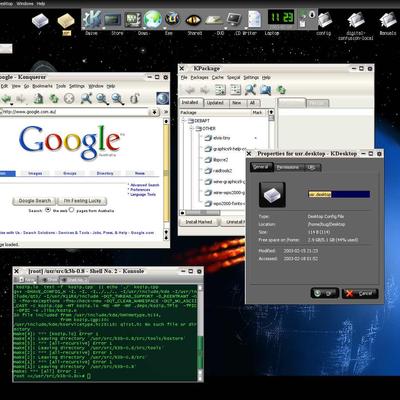Image resolution: width=400 pixels, height=400 pixels.
Task: Open the Tools menu in Konqueror
Action: [61, 86]
